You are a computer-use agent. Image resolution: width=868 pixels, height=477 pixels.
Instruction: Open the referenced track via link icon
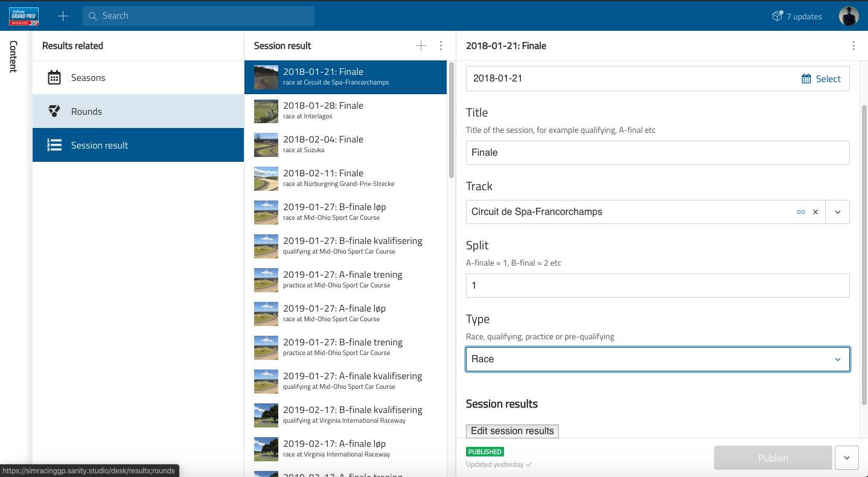point(801,212)
